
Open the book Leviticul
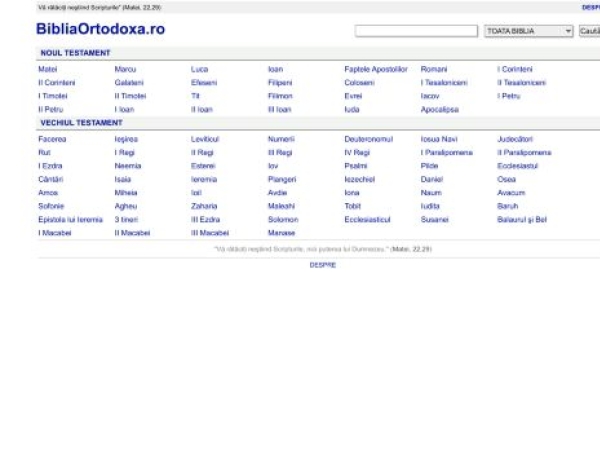(205, 139)
